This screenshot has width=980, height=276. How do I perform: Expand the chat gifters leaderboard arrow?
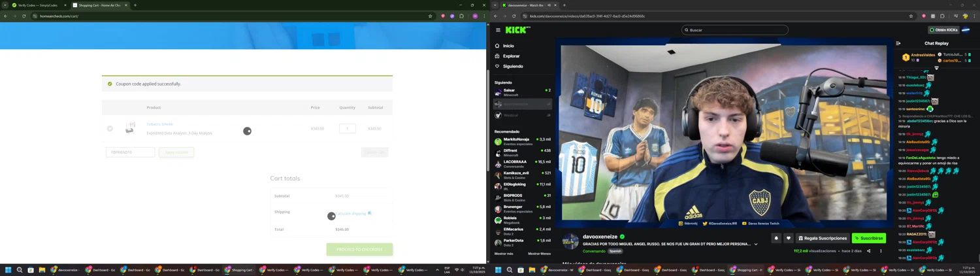(x=936, y=68)
